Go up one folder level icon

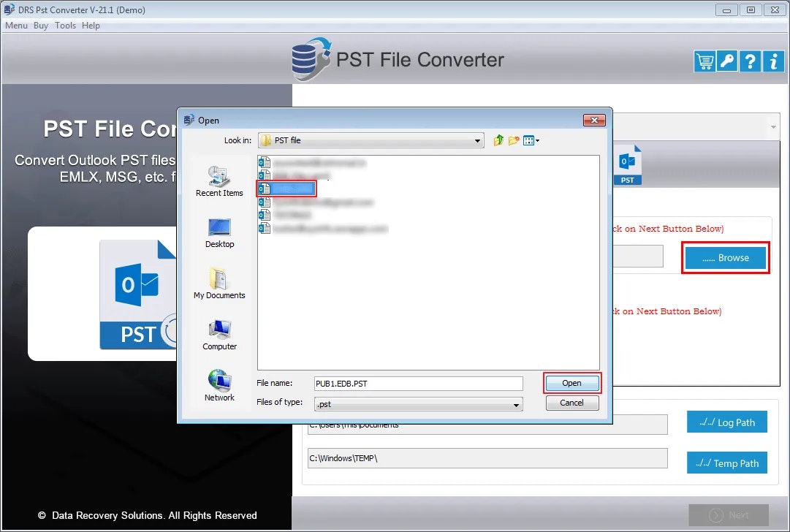click(x=498, y=140)
